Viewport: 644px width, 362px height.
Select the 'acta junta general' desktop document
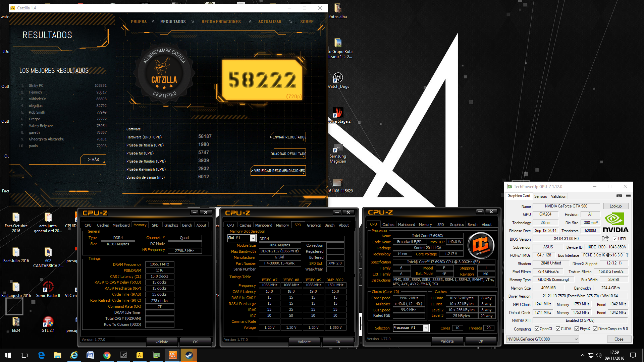click(48, 223)
